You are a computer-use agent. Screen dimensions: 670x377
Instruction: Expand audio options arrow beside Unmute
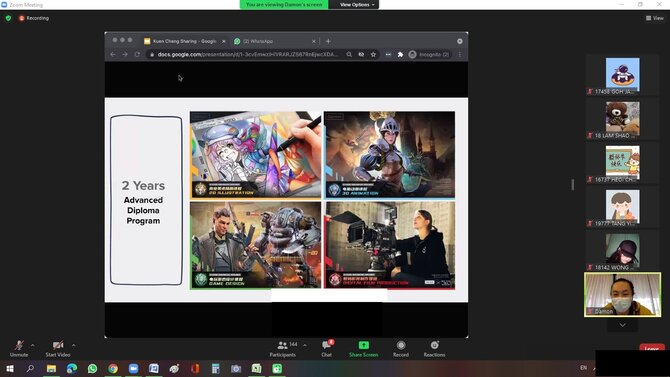tap(33, 345)
